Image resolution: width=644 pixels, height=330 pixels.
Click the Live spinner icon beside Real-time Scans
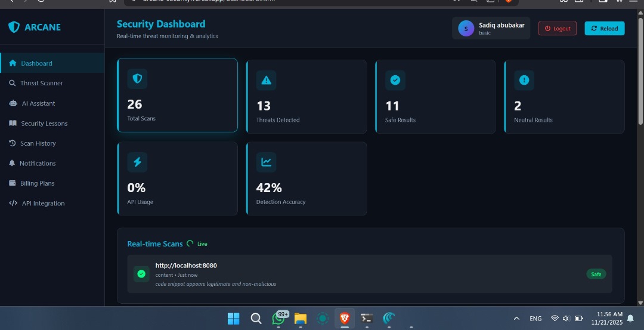(190, 243)
